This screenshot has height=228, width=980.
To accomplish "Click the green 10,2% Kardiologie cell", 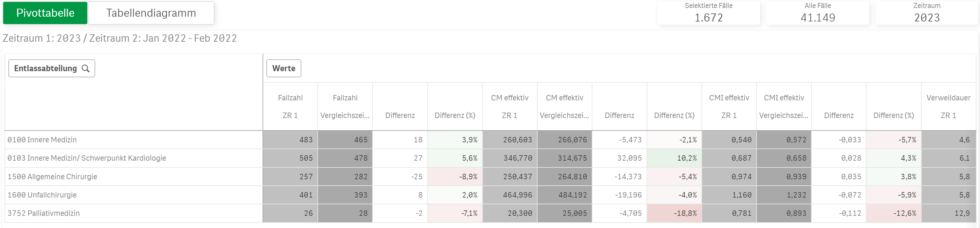I will 674,158.
